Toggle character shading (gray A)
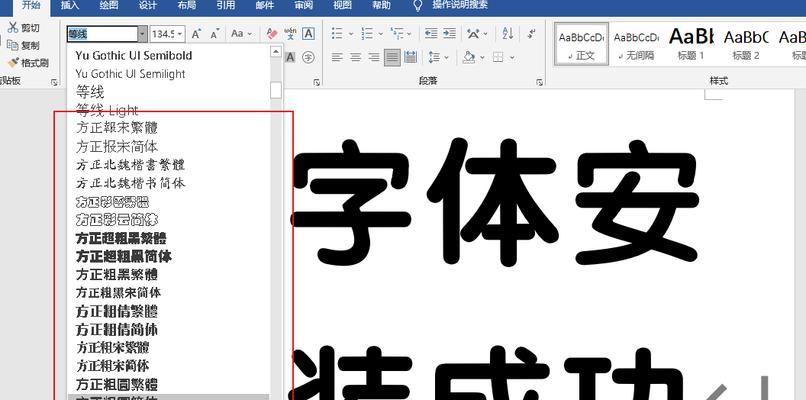Viewport: 806px width, 400px height. pos(290,57)
